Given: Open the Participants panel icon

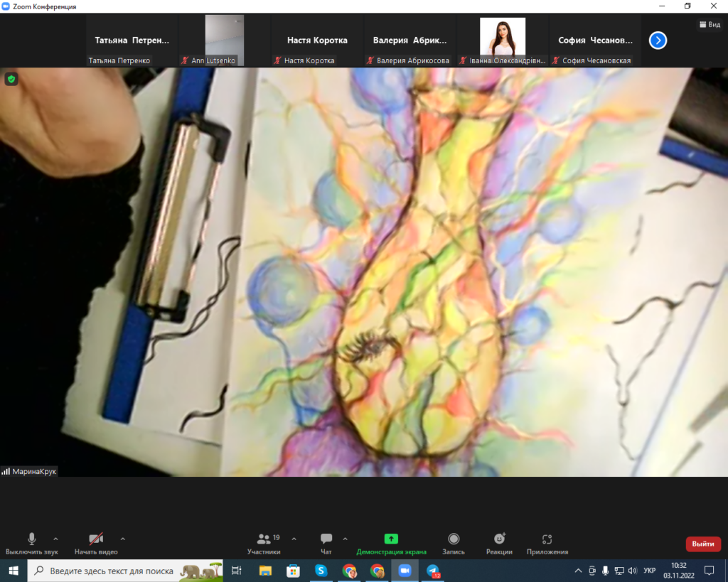Looking at the screenshot, I should click(264, 539).
